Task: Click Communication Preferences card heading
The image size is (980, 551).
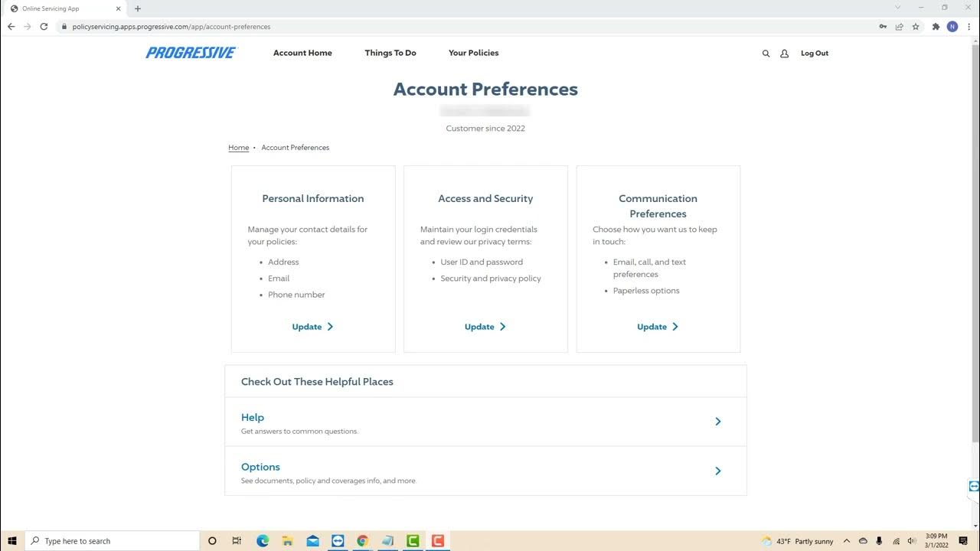Action: coord(658,206)
